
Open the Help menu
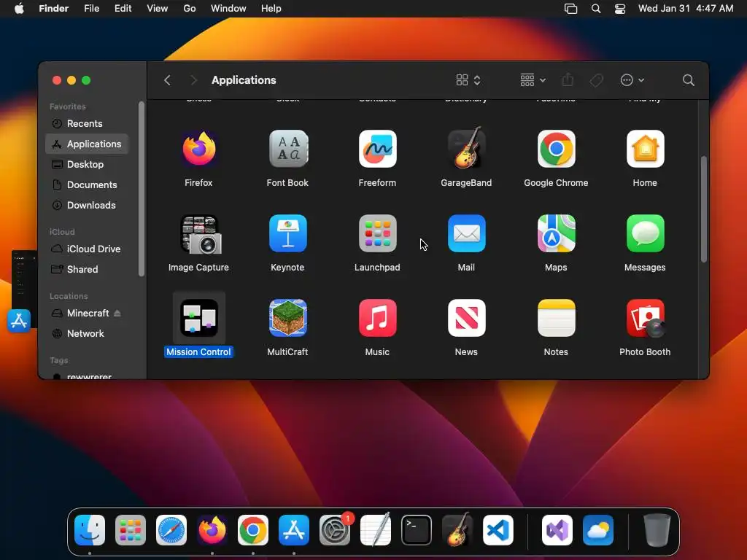(x=271, y=8)
